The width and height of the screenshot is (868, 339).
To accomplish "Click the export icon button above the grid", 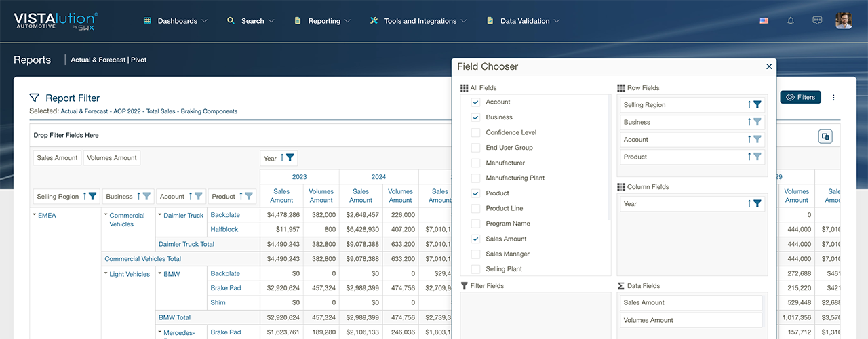I will (825, 136).
